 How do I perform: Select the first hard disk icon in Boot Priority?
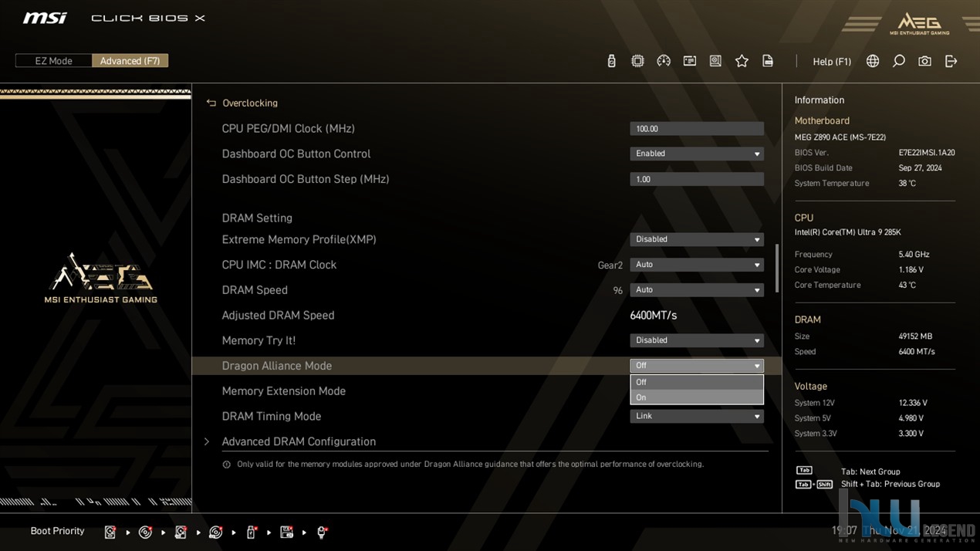pos(110,532)
